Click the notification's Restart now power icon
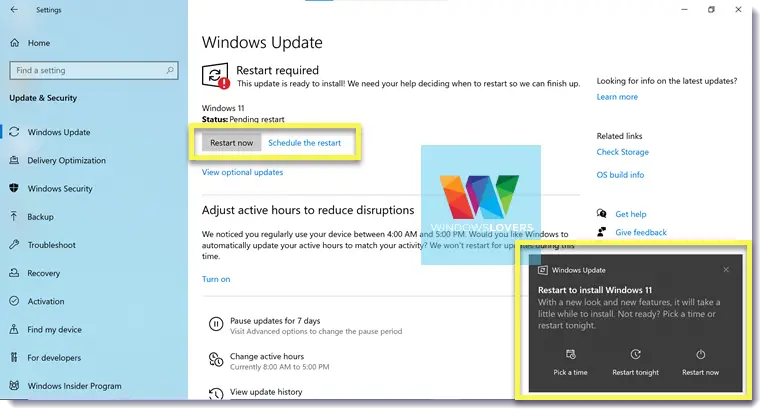Viewport: 767px width, 415px height. point(700,354)
